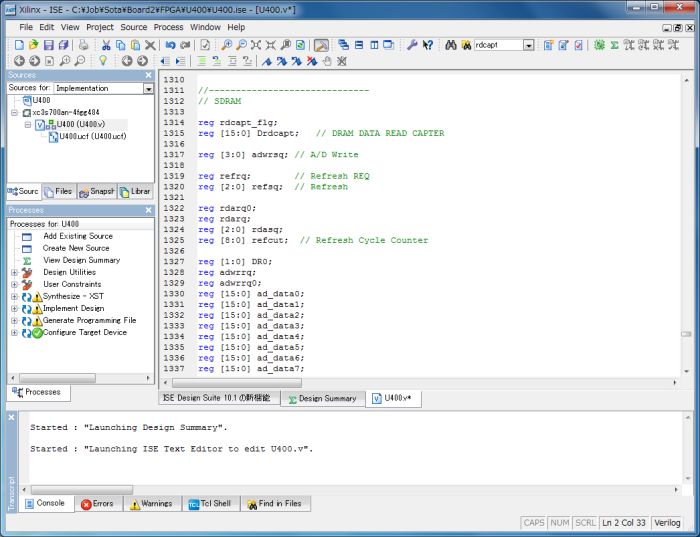The height and width of the screenshot is (537, 700).
Task: Click the editor horizontal scrollbar thumb
Action: pos(237,383)
